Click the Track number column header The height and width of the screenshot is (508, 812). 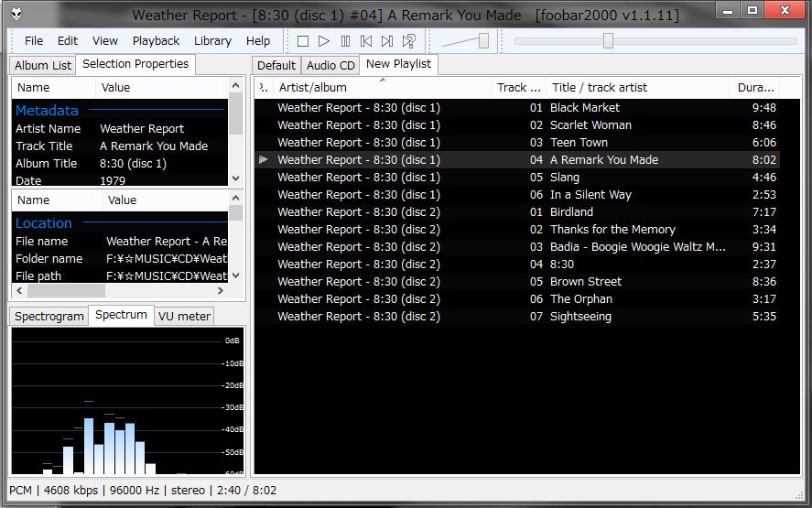coord(518,88)
